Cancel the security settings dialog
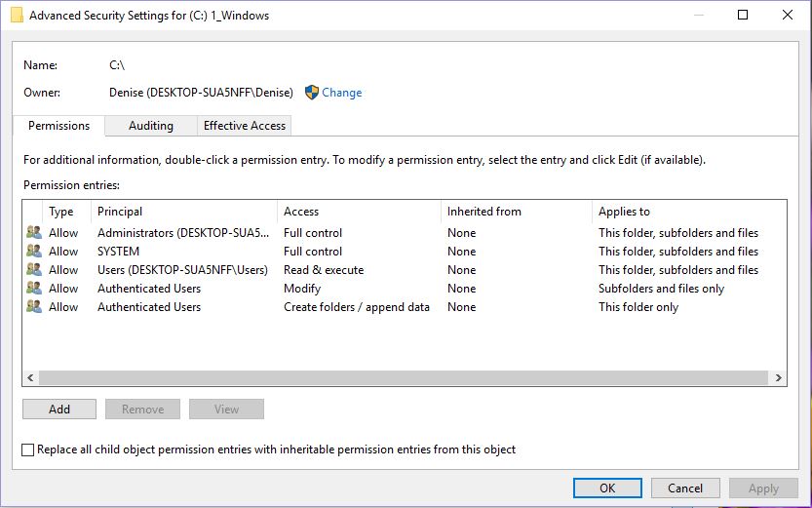Image resolution: width=812 pixels, height=508 pixels. [x=685, y=488]
